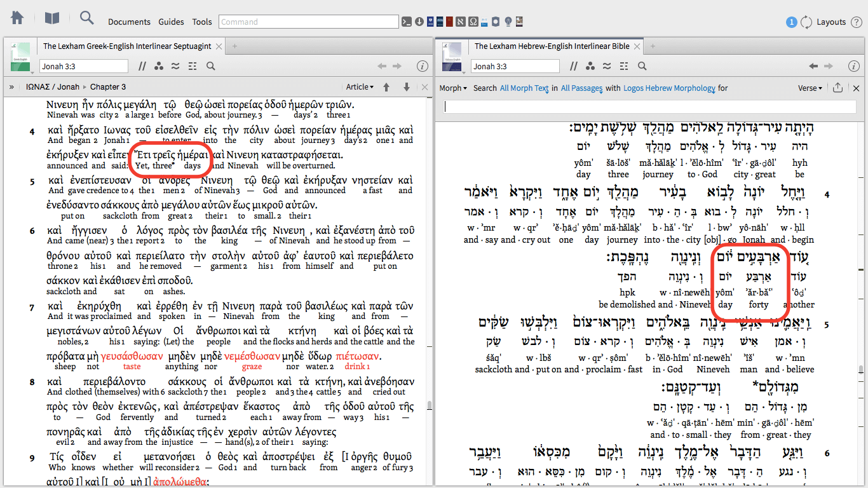Open the Septuagint panel's resource info icon
Screen dimensions: 868x488
(x=422, y=66)
